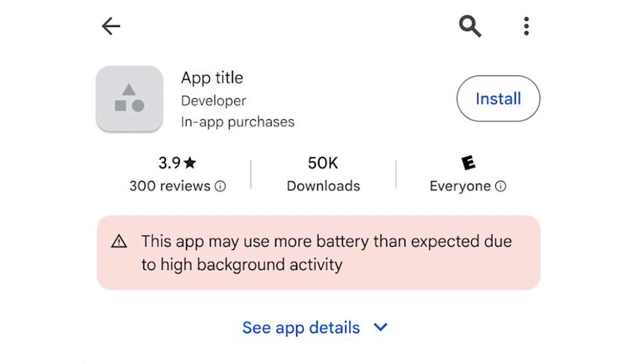Tap the info icon beside Everyone
This screenshot has width=637, height=364.
(x=500, y=186)
